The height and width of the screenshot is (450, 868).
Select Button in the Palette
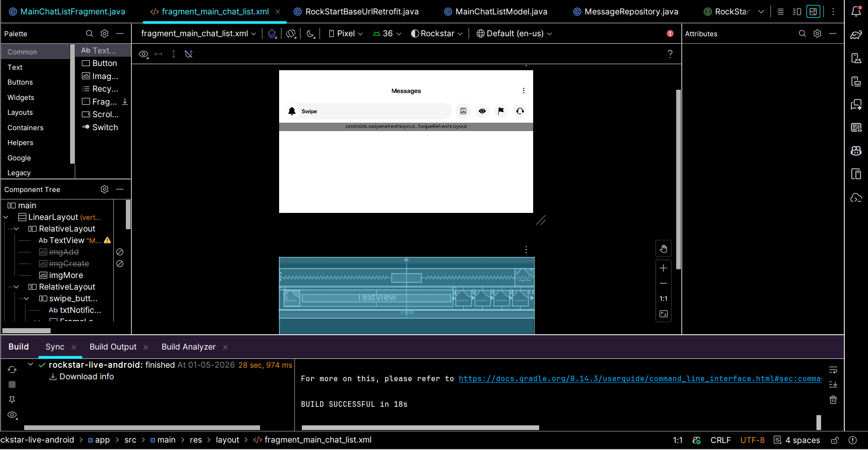99,63
